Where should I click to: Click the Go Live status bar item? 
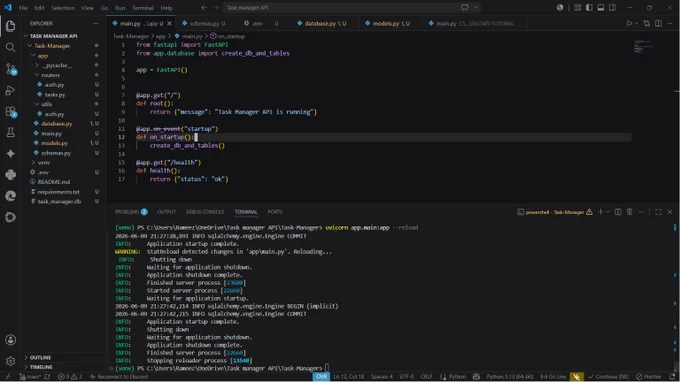553,376
